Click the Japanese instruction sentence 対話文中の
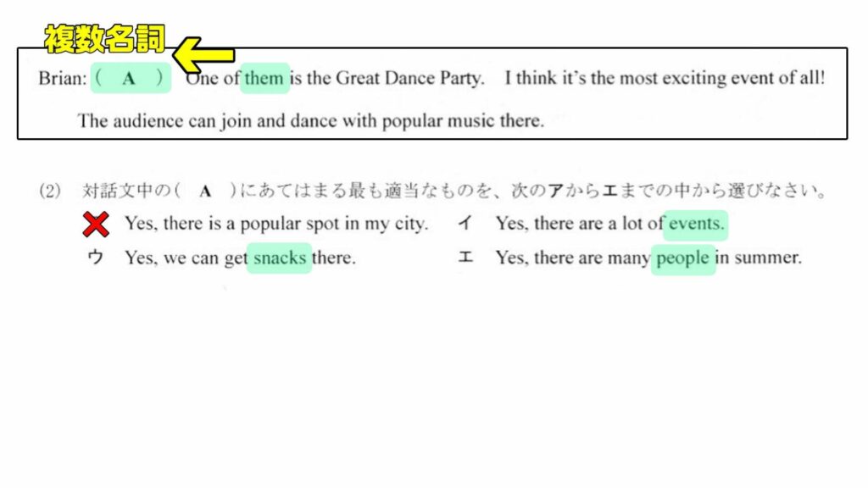The image size is (868, 488). click(x=454, y=191)
